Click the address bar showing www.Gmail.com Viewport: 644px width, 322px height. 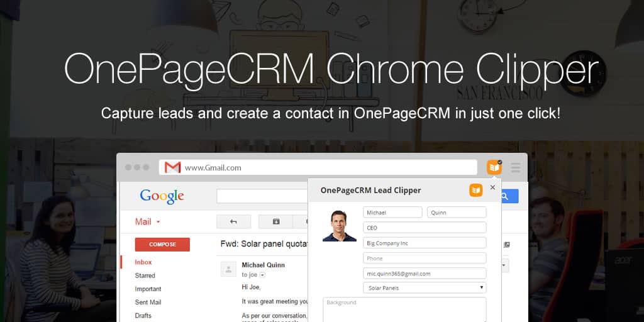(318, 167)
